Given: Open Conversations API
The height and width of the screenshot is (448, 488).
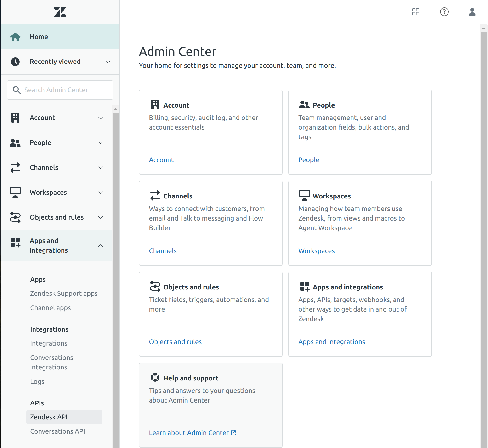Looking at the screenshot, I should 57,431.
